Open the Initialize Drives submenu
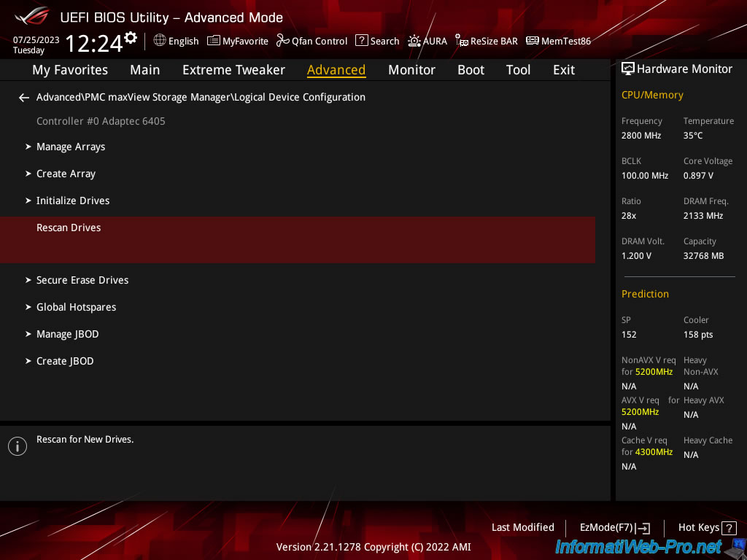Screen dimensions: 747x560 coord(73,201)
